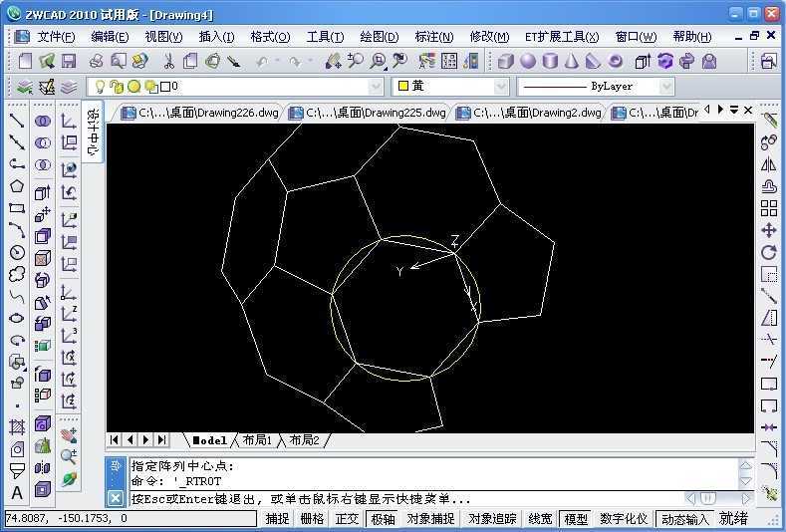The image size is (786, 532).
Task: Click the Mirror modify tool
Action: pos(768,164)
